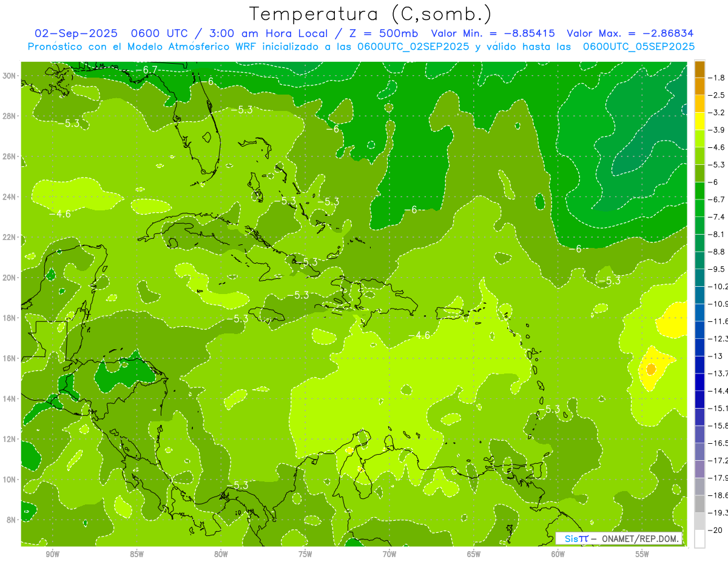Click the 26N latitude label
The image size is (728, 562).
[10, 156]
